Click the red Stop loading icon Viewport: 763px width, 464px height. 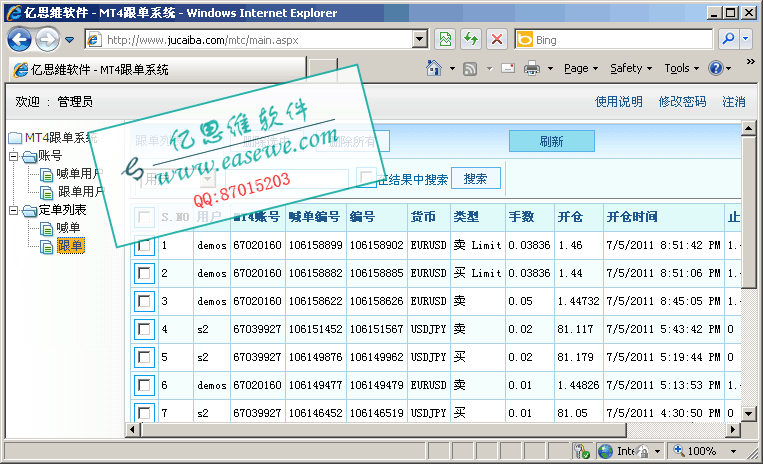(x=496, y=39)
